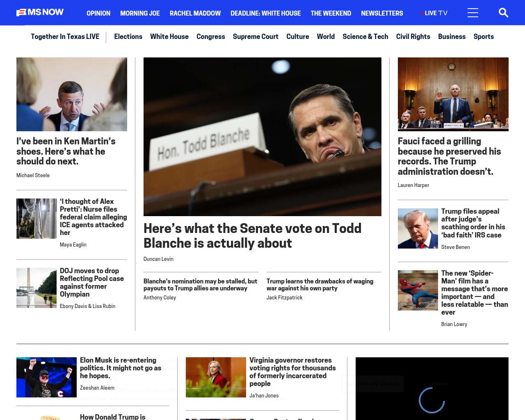This screenshot has height=420, width=525.
Task: Open the Science & Tech section
Action: [x=365, y=37]
